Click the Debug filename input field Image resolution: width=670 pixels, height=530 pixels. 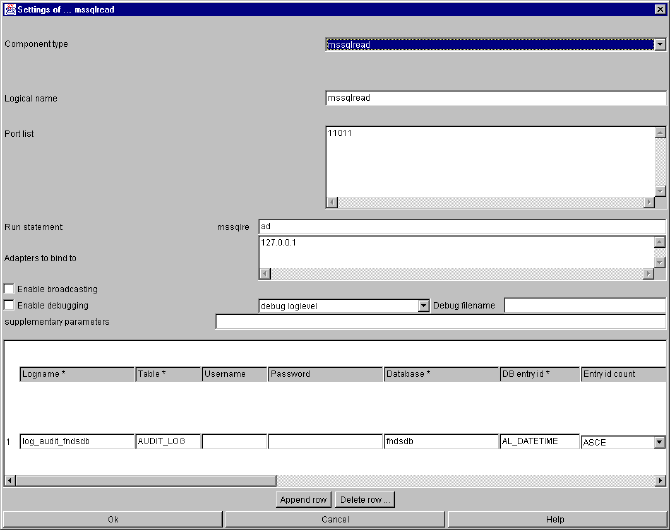coord(585,306)
